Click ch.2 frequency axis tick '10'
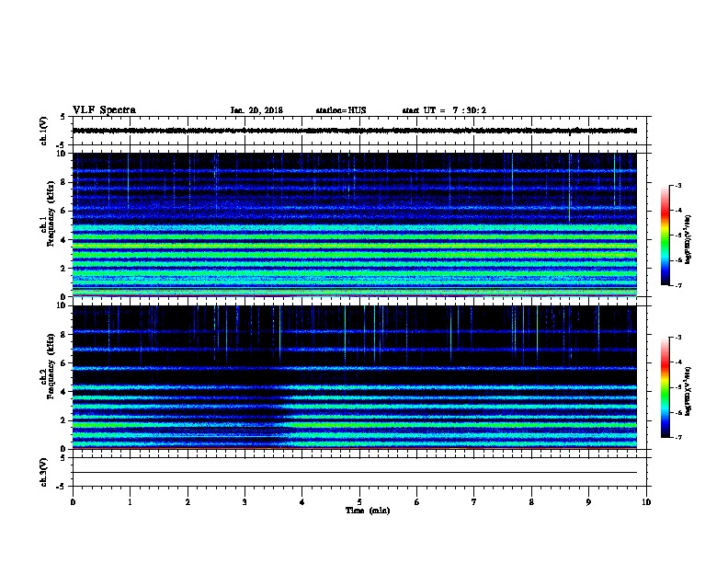Viewport: 728px width, 563px height. pos(62,305)
